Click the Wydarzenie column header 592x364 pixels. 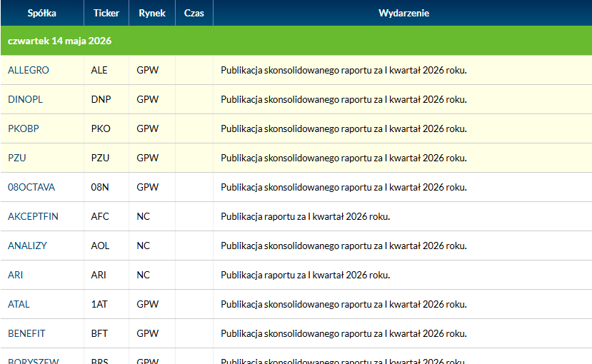[x=403, y=13]
